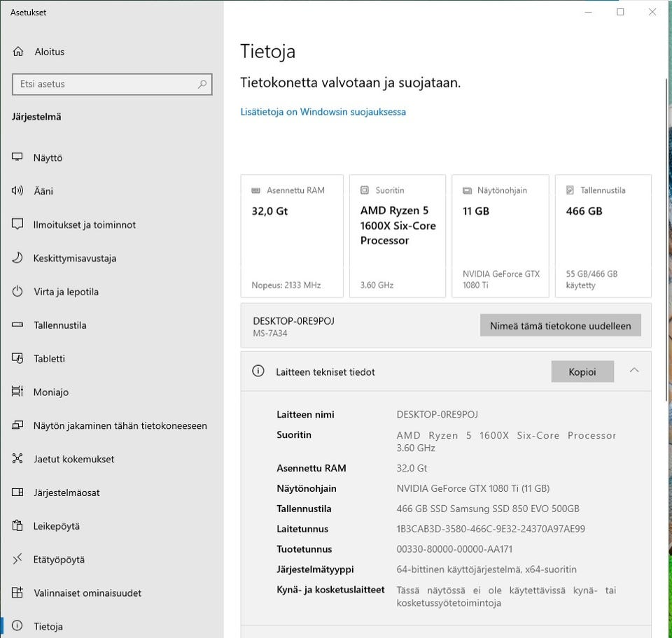Collapse the Laitteen tekniset tiedot section
Viewport: 672px width, 638px height.
tap(634, 370)
